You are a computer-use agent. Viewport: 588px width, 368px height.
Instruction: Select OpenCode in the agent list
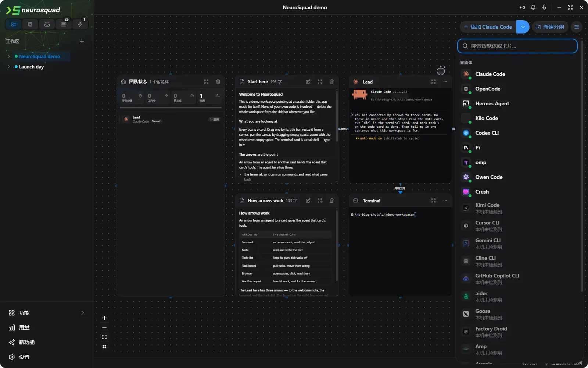coord(518,89)
